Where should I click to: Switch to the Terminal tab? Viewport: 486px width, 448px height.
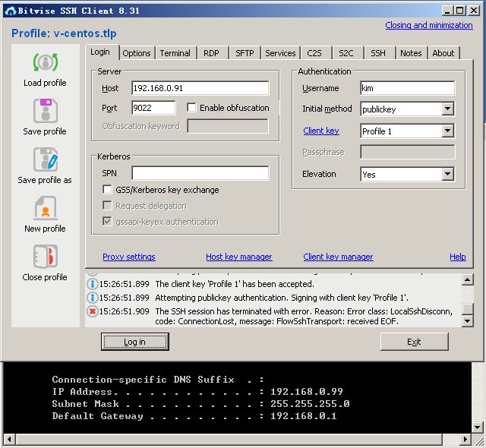point(175,53)
